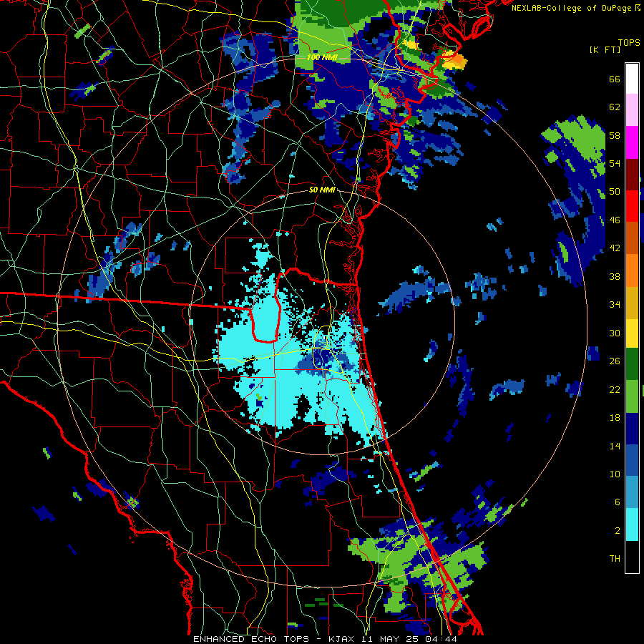Click the "TOPS" legend title

pos(629,43)
